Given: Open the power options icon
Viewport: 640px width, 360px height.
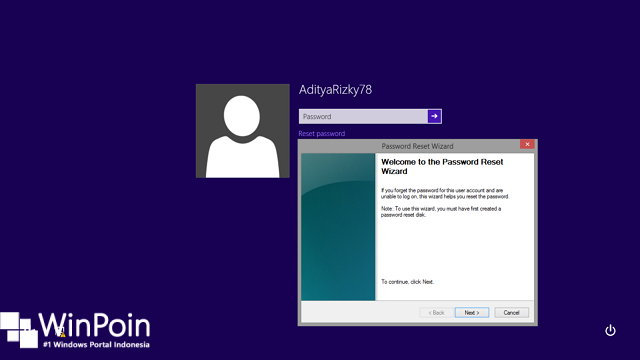Looking at the screenshot, I should click(x=610, y=330).
